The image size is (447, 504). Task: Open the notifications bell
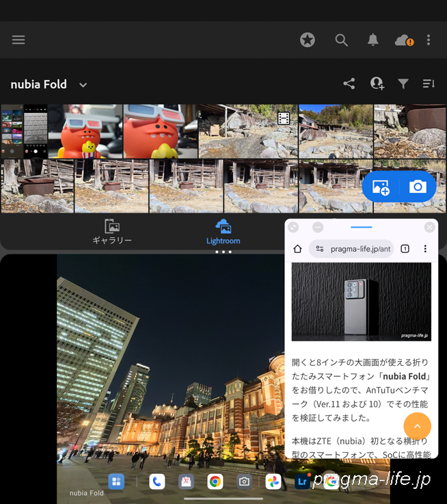[372, 40]
